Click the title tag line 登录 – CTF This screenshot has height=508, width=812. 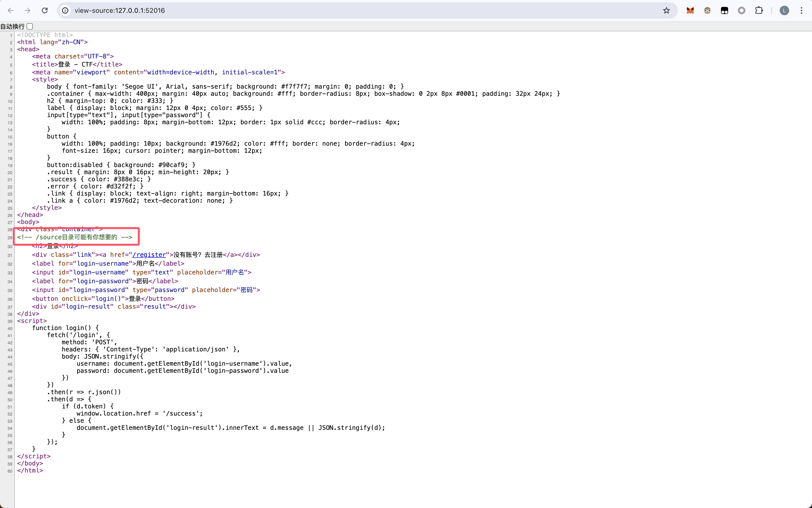[77, 64]
